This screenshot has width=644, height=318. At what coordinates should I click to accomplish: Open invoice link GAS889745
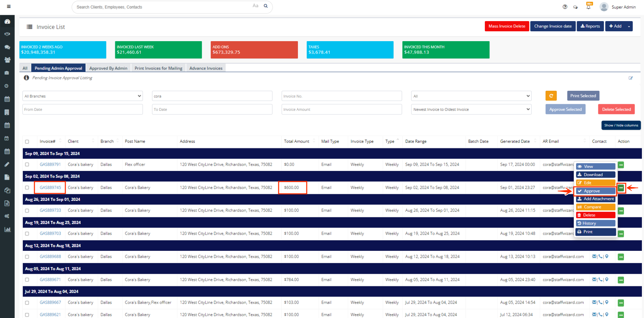pos(50,187)
